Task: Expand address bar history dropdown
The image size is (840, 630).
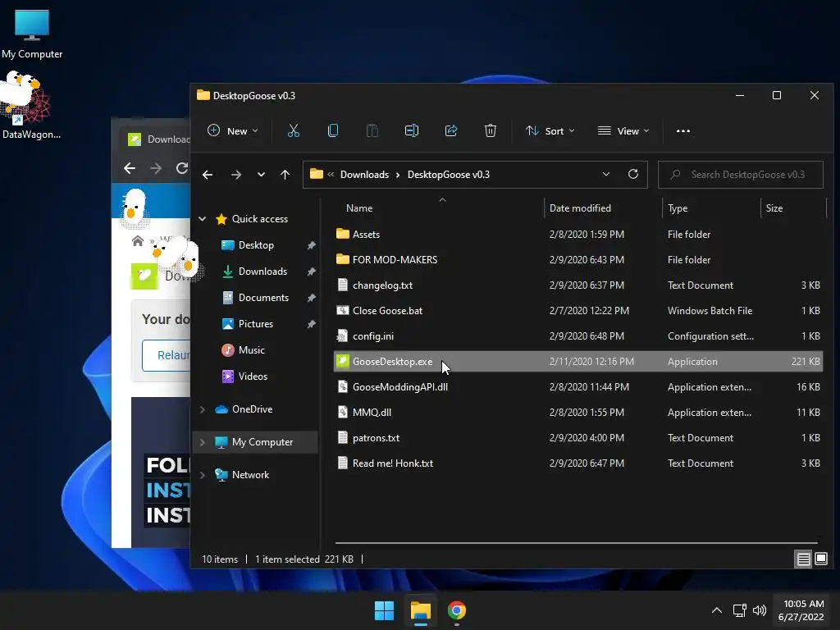Action: pyautogui.click(x=606, y=174)
